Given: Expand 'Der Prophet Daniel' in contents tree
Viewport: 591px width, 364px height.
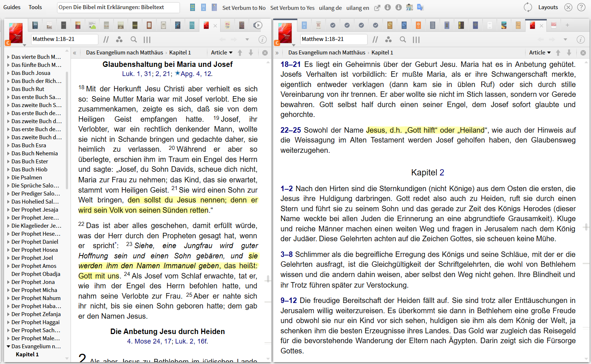Looking at the screenshot, I should [9, 242].
